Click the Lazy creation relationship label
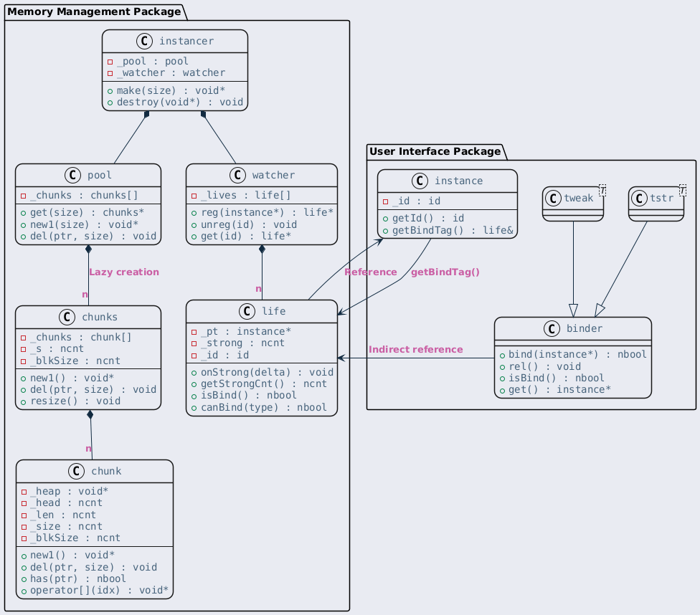 124,272
